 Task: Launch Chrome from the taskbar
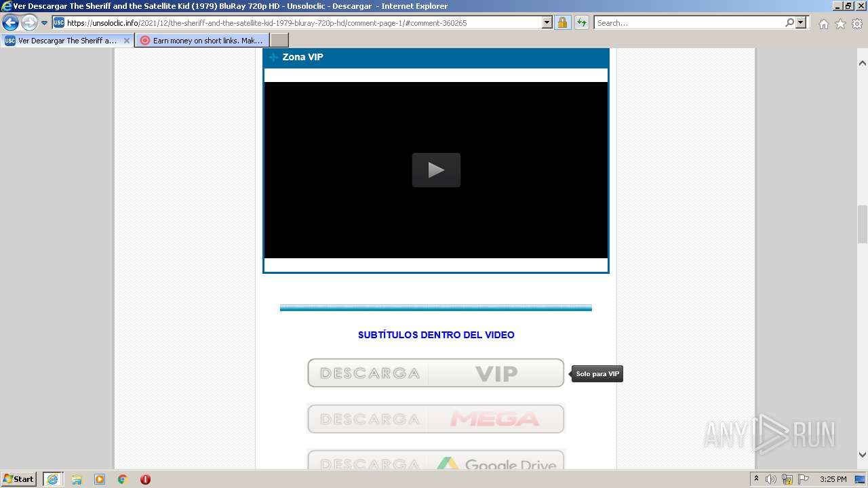pos(123,479)
